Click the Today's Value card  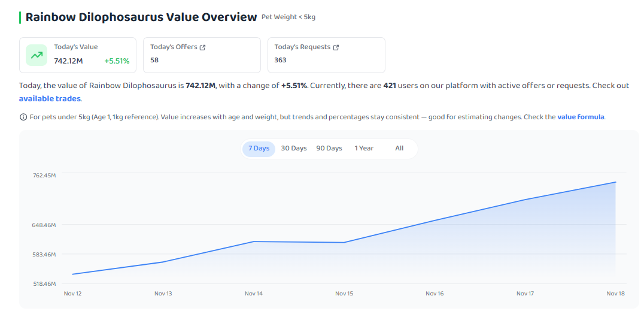pos(78,55)
